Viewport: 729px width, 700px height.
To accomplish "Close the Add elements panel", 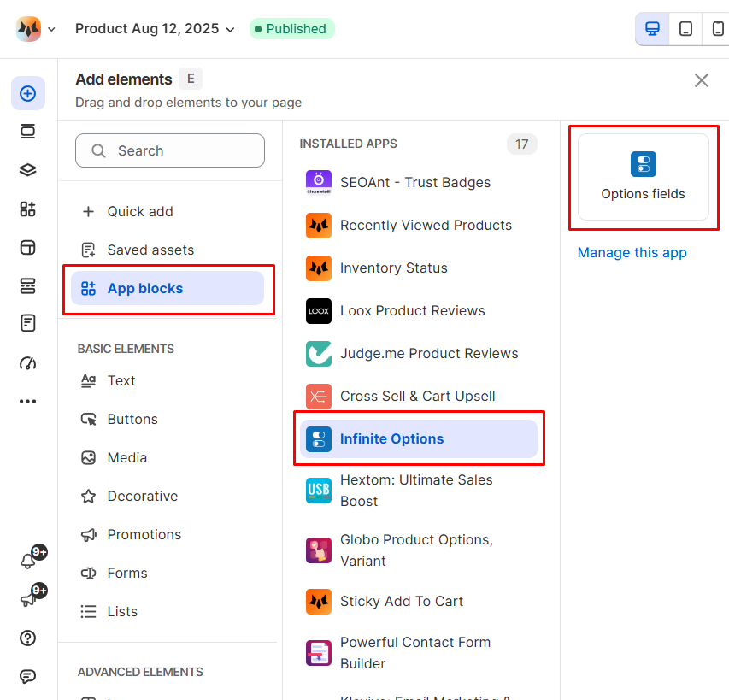I will (x=702, y=80).
